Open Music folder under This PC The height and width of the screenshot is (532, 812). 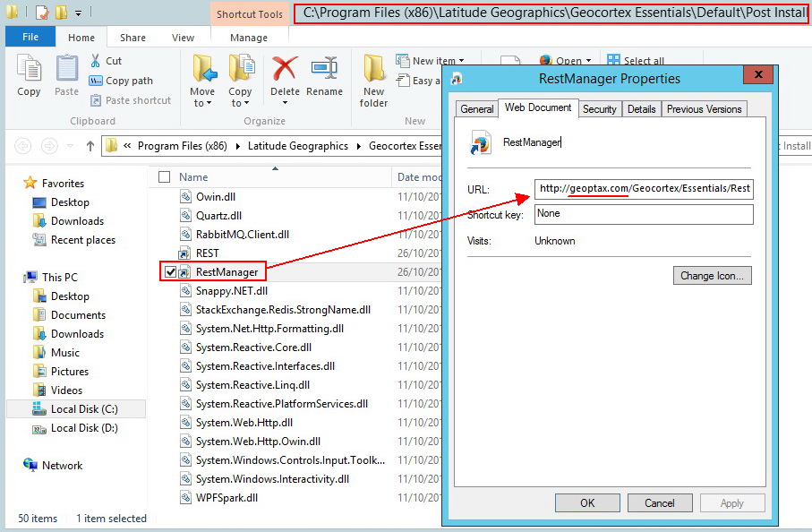pyautogui.click(x=64, y=353)
